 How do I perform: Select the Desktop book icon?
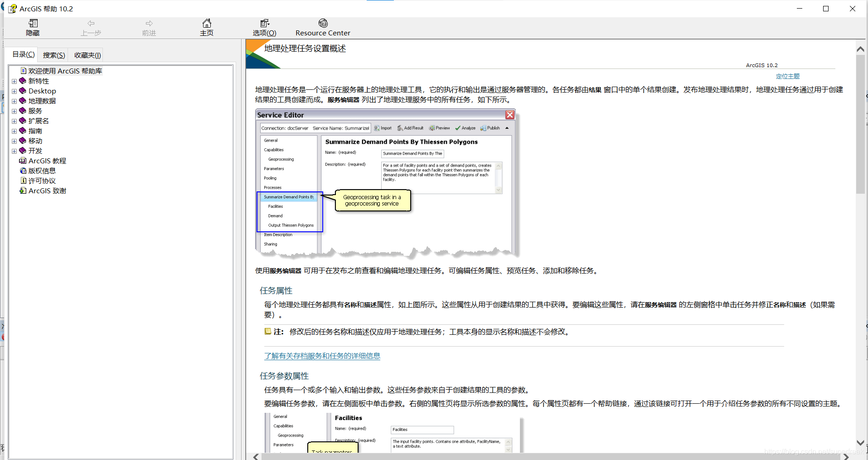(23, 91)
